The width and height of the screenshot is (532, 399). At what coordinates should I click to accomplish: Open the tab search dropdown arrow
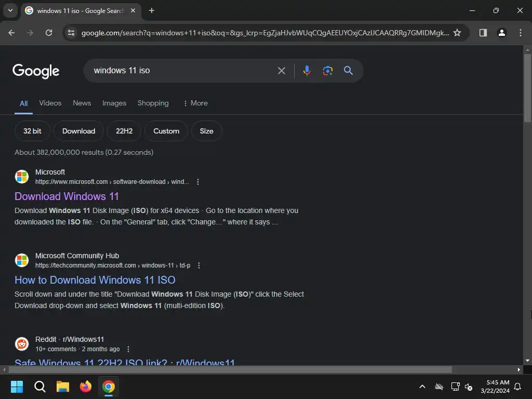click(10, 10)
